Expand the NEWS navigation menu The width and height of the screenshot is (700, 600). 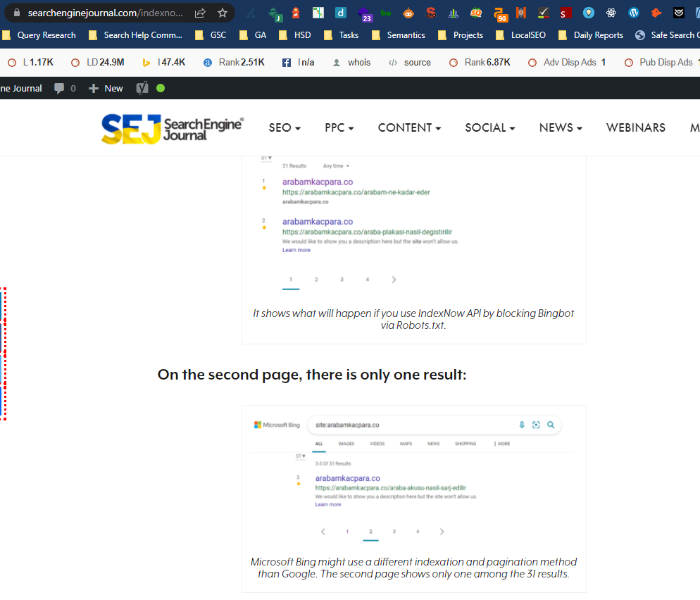(x=561, y=127)
